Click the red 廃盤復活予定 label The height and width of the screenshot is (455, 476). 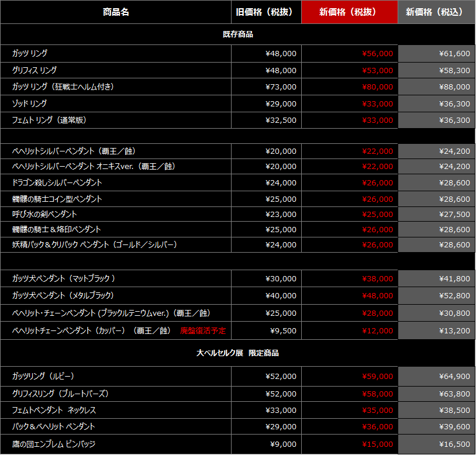click(203, 331)
